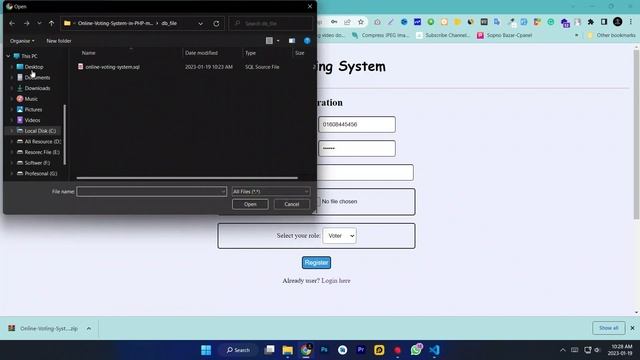The width and height of the screenshot is (640, 360).
Task: Select Local Disk (C:) drive
Action: tap(40, 131)
